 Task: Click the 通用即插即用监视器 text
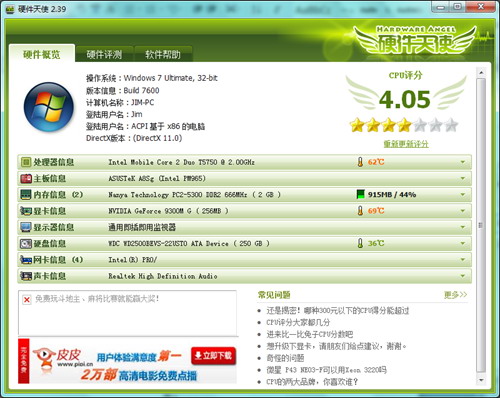pyautogui.click(x=142, y=227)
